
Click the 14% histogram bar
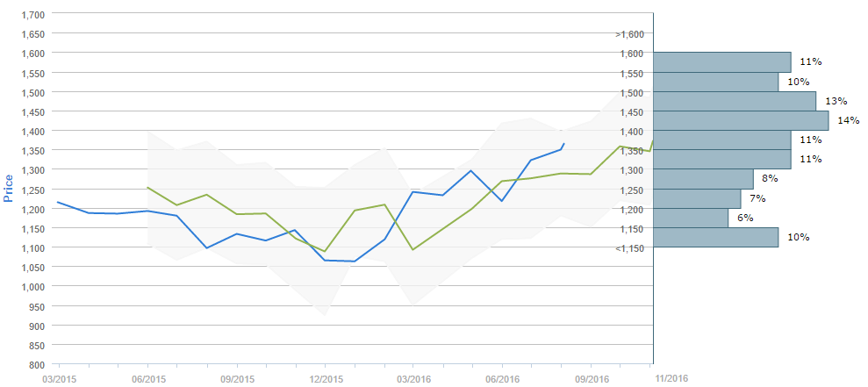[742, 120]
